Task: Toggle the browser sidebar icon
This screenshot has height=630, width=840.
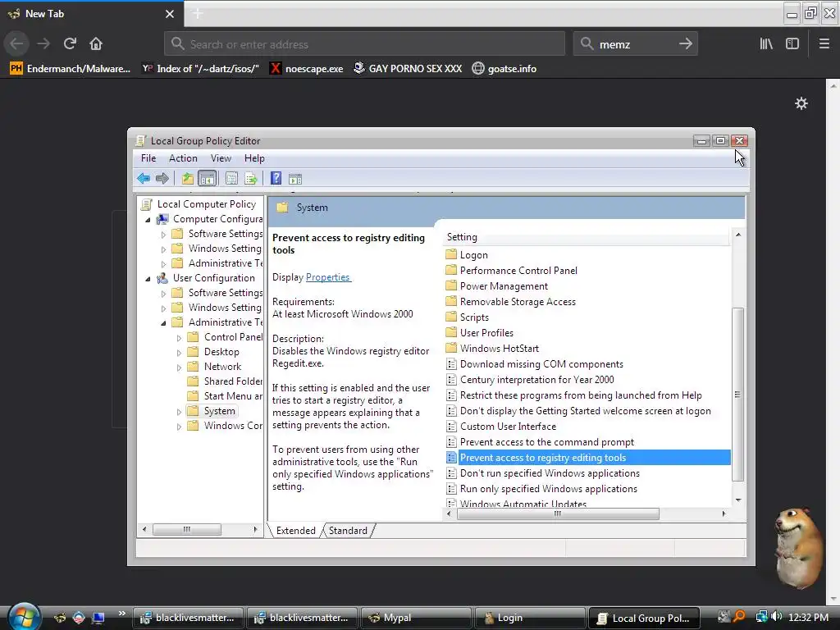Action: click(792, 43)
